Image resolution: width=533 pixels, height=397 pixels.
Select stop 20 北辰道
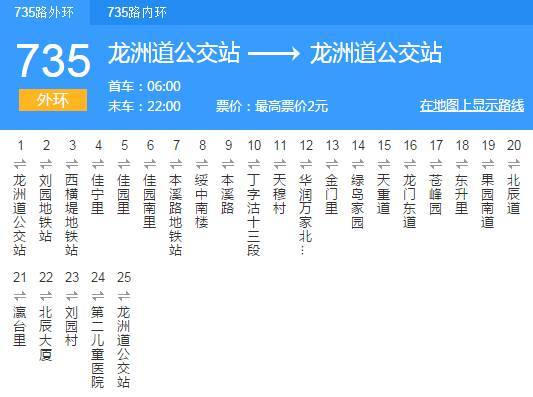pos(514,194)
